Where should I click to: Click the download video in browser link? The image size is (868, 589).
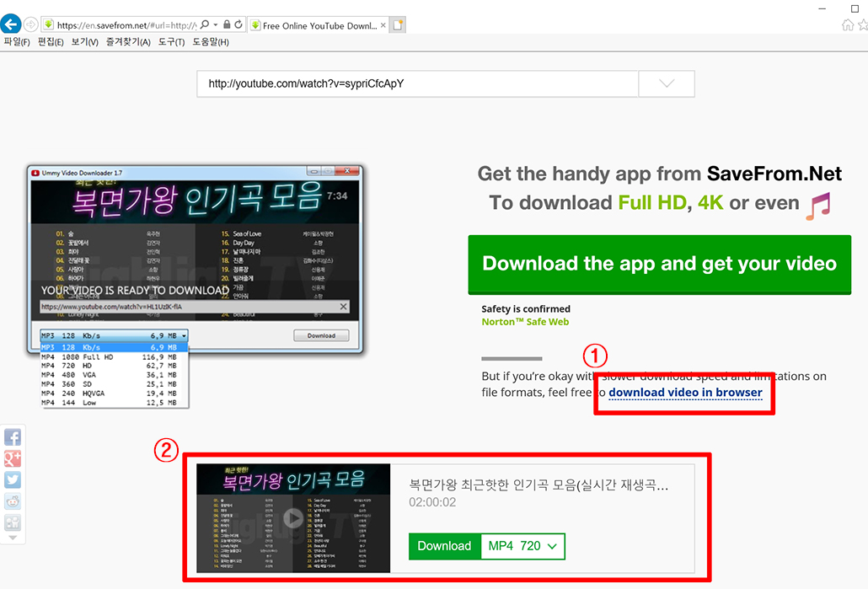(685, 393)
